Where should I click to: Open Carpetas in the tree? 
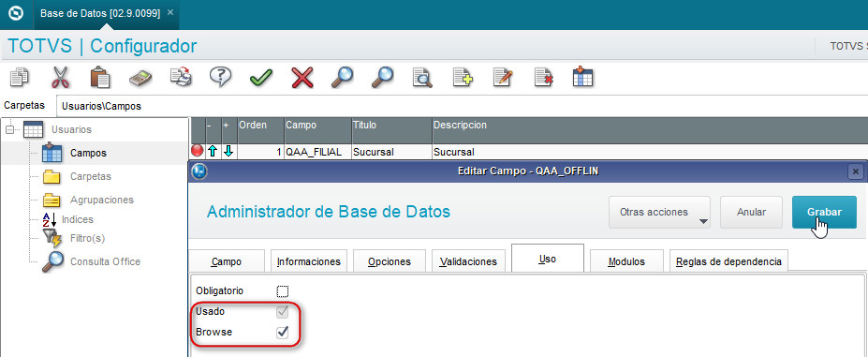pyautogui.click(x=91, y=176)
